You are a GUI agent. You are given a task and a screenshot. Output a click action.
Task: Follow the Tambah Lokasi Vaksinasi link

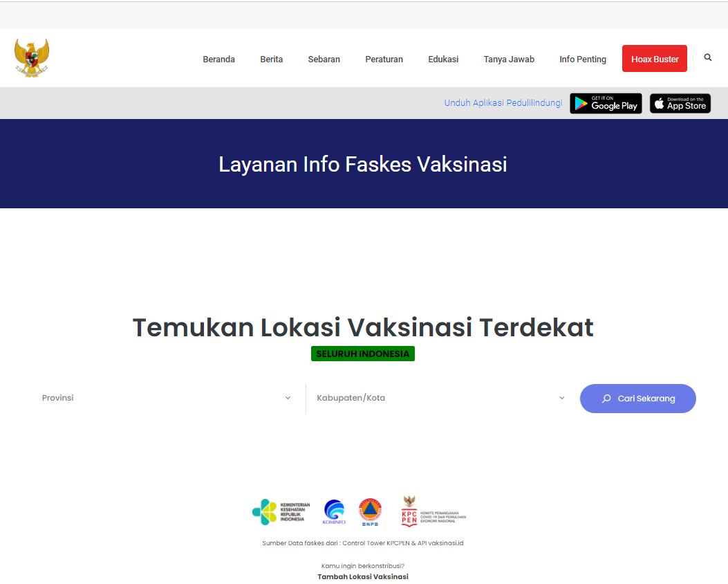point(363,576)
